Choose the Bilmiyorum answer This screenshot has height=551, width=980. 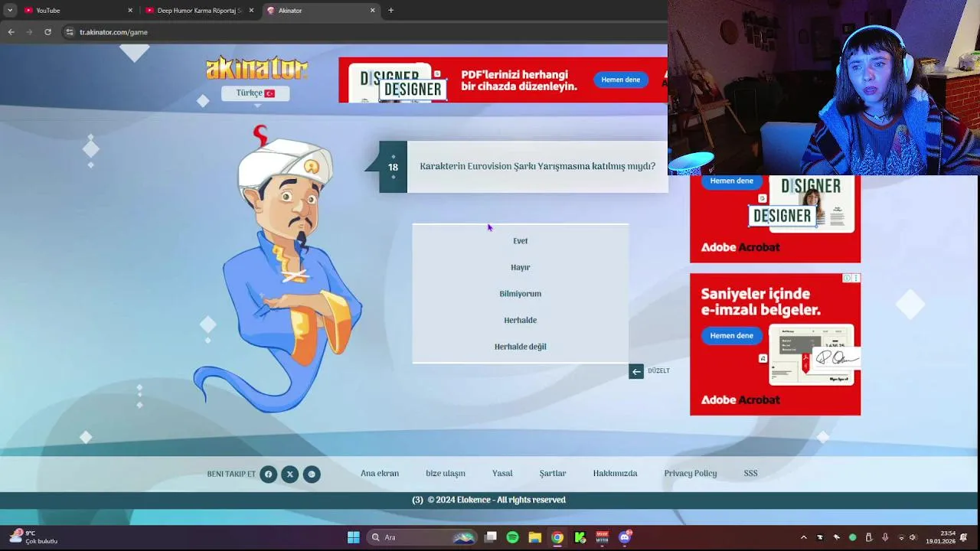point(520,294)
